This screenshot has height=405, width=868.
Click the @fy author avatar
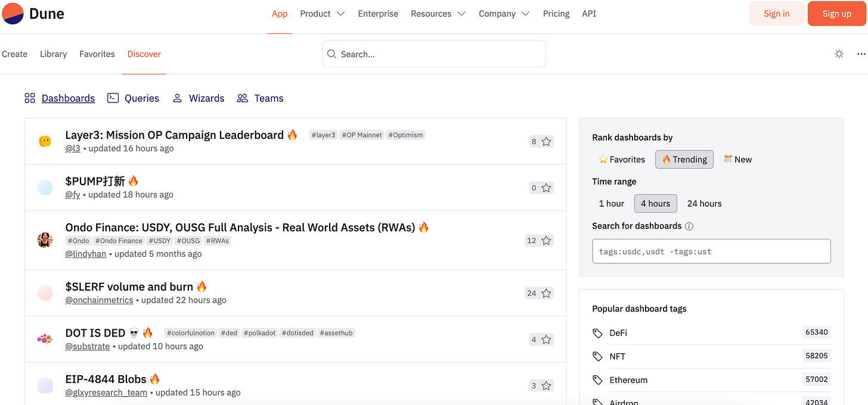[x=45, y=188]
